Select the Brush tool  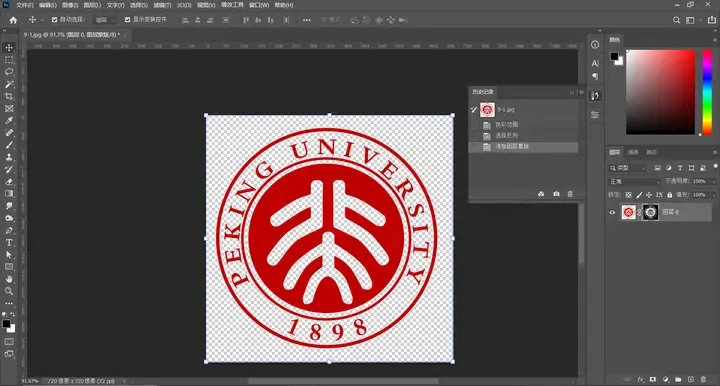pos(9,145)
